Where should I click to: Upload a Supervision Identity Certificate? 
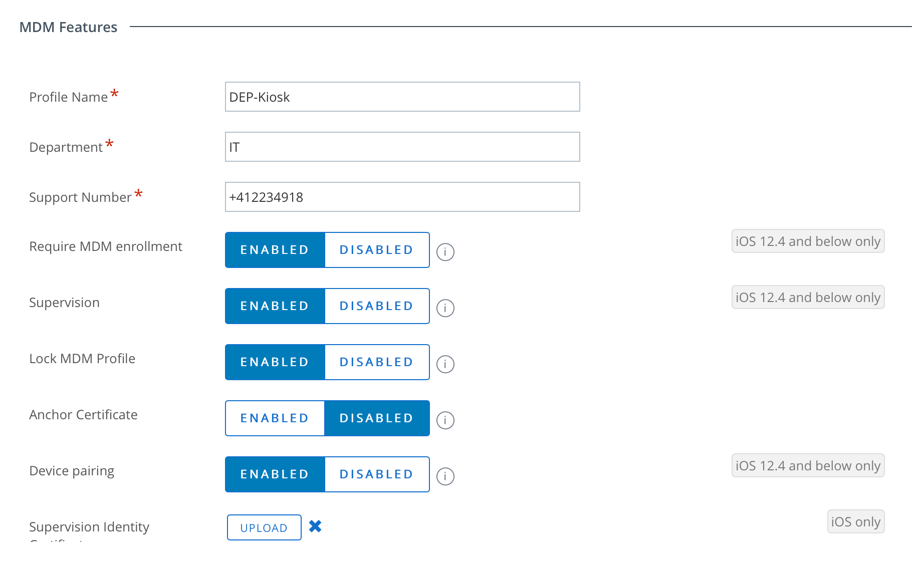tap(264, 527)
